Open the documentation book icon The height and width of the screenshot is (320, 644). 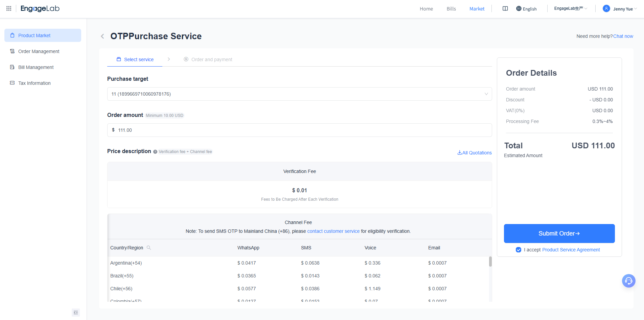point(505,9)
